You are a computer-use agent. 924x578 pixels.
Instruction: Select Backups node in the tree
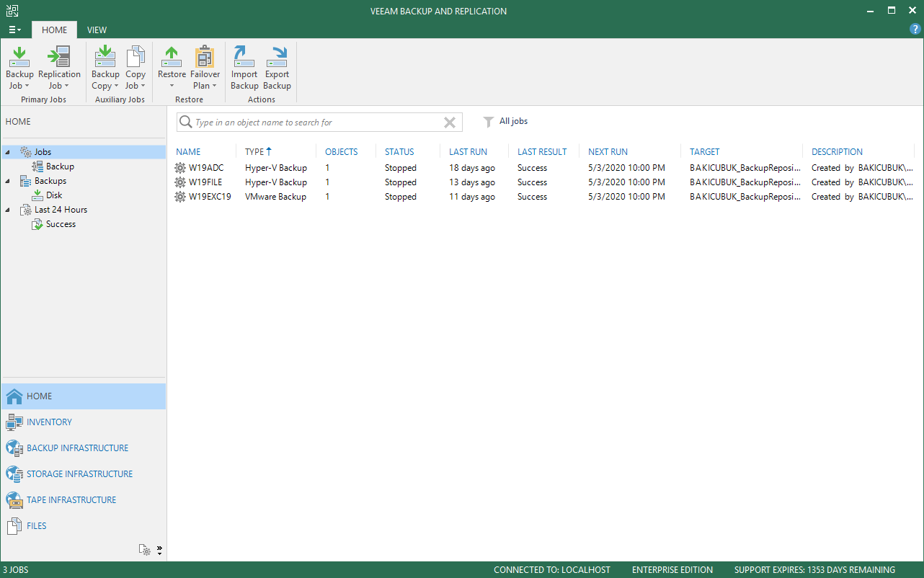coord(50,181)
